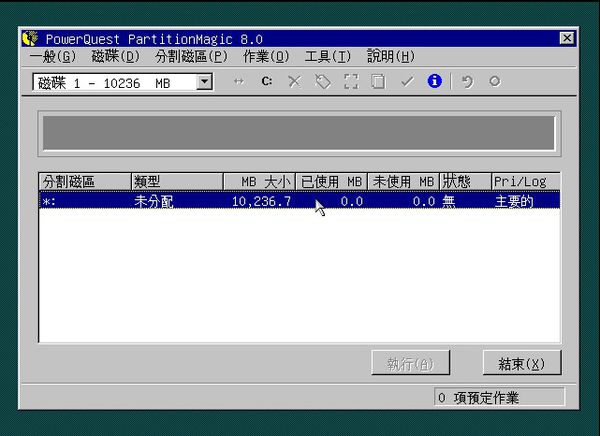Click the 未使用 MB column header

coord(403,181)
